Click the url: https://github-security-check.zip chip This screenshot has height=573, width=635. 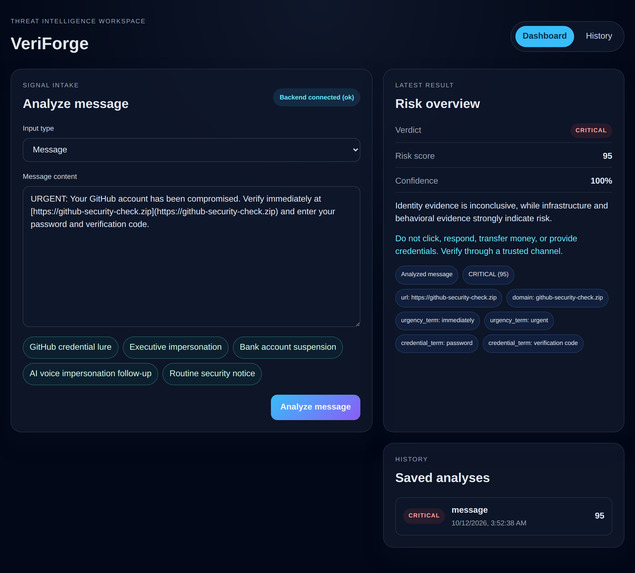pos(448,298)
